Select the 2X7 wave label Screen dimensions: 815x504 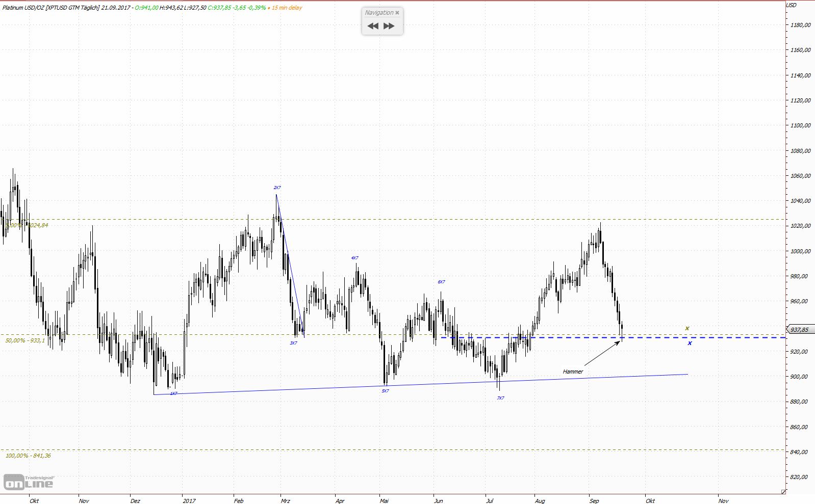(x=277, y=188)
